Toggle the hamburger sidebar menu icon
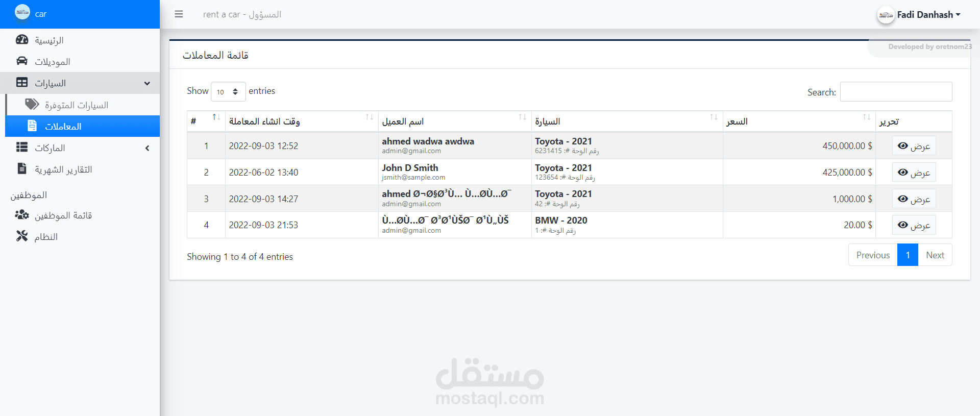Viewport: 980px width, 416px height. click(179, 14)
